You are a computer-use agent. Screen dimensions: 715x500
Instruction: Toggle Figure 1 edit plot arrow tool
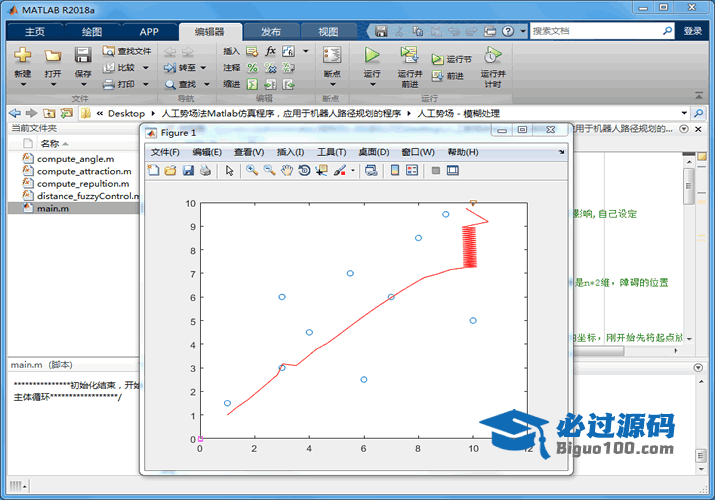pyautogui.click(x=229, y=170)
